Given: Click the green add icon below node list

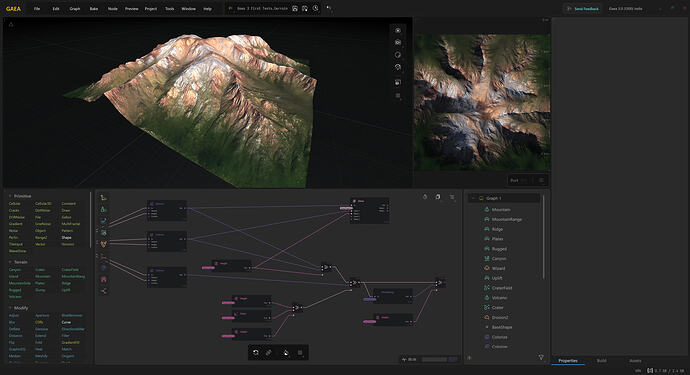Looking at the screenshot, I should pos(470,357).
